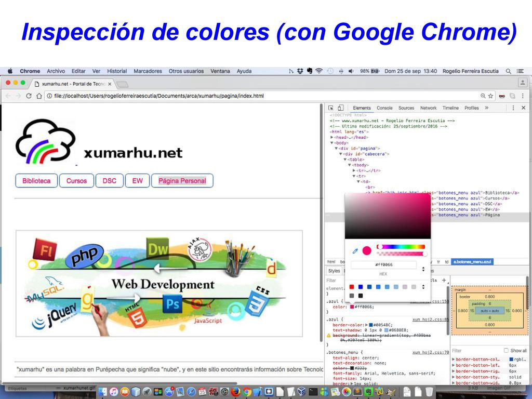Image resolution: width=532 pixels, height=399 pixels.
Task: Select the Styles sidebar tab
Action: tap(334, 271)
